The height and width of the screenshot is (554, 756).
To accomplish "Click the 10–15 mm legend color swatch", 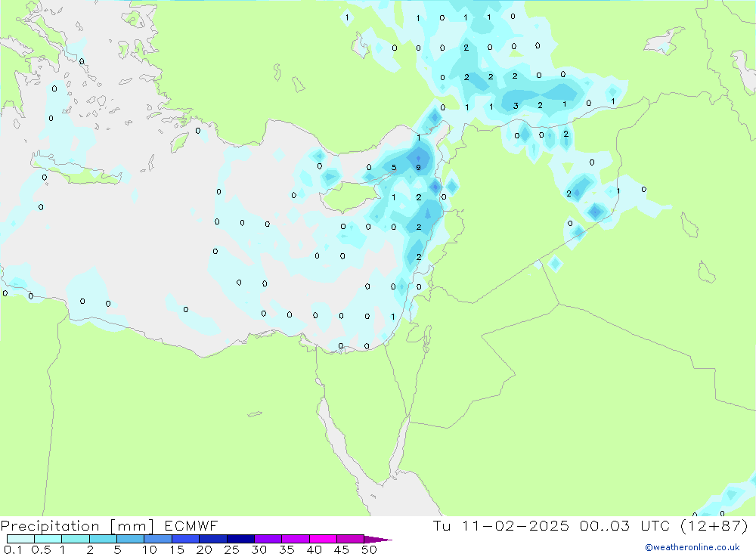I will click(158, 539).
